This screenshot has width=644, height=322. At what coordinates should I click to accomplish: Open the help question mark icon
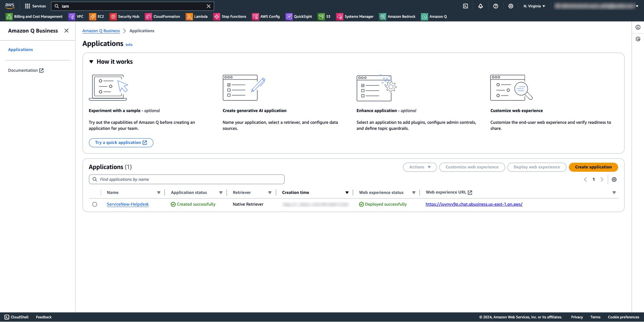coord(495,6)
